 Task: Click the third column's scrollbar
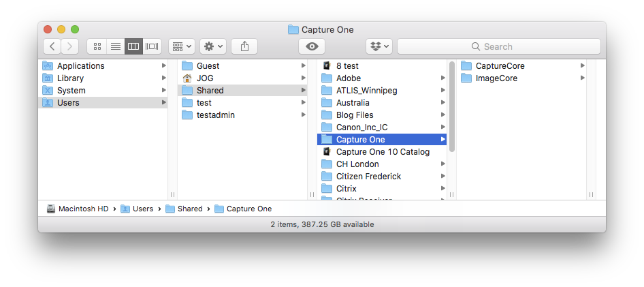click(x=452, y=106)
